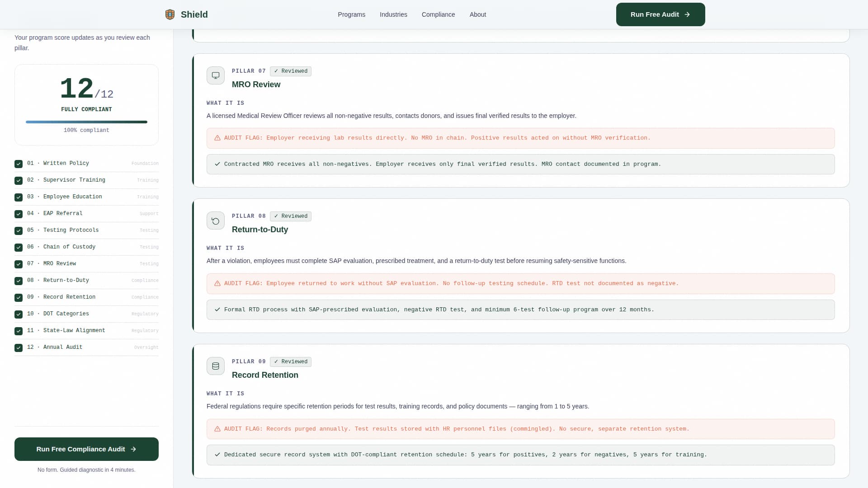Click the Shield logo icon
Screen dimensions: 868x488
(x=170, y=14)
